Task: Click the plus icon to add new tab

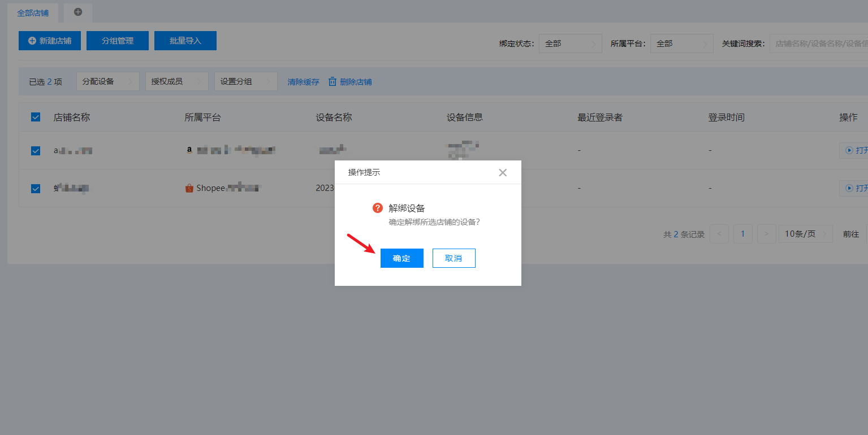Action: [78, 12]
